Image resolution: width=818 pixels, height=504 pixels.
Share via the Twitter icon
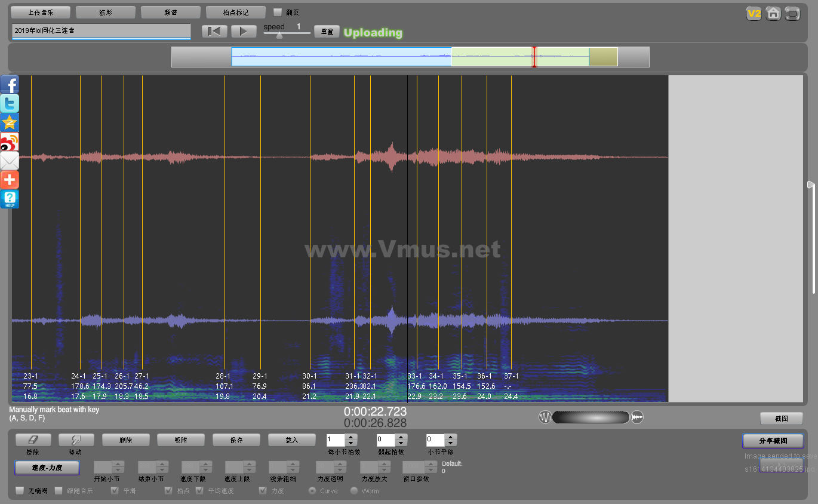(10, 103)
